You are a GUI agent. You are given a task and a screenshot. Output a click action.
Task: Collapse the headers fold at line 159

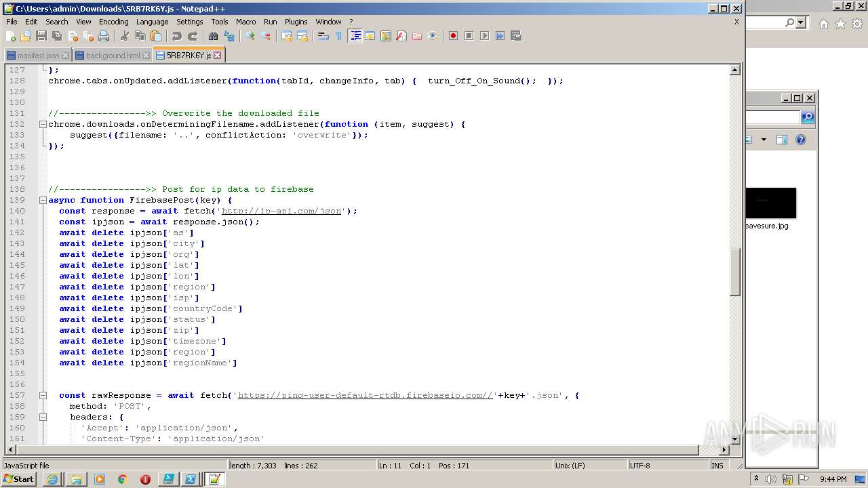(x=43, y=417)
